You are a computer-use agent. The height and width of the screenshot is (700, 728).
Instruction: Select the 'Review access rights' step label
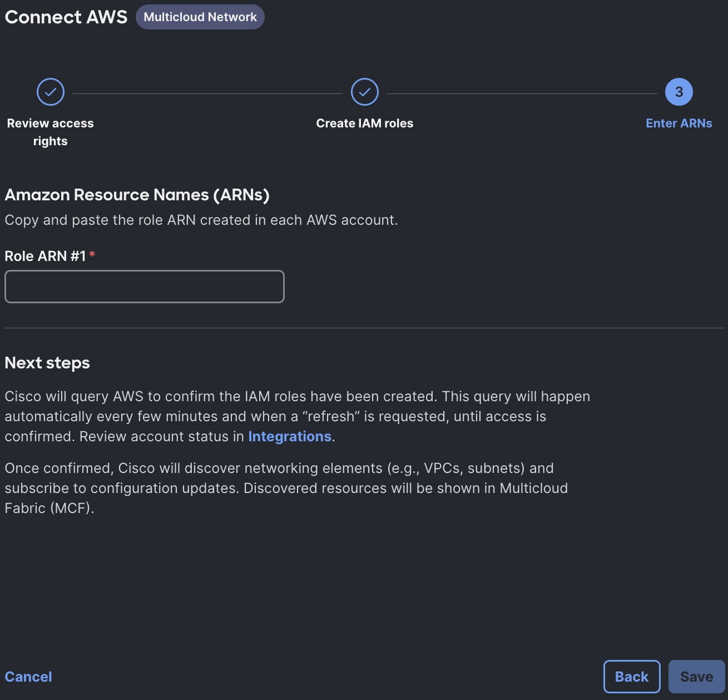tap(51, 132)
